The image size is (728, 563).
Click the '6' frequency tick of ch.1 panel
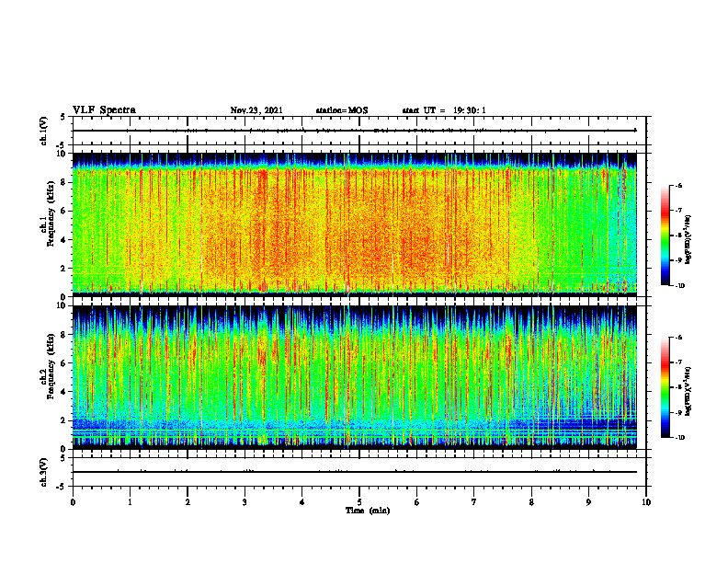point(64,211)
